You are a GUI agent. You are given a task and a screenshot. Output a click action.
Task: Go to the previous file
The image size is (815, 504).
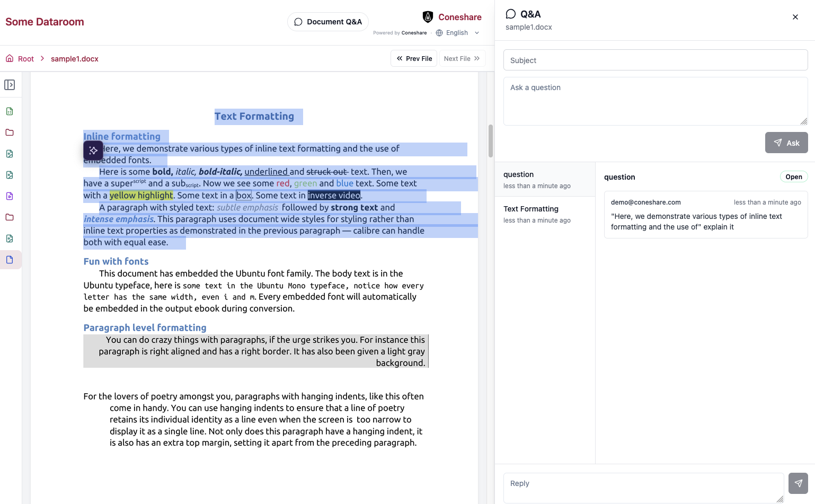414,58
